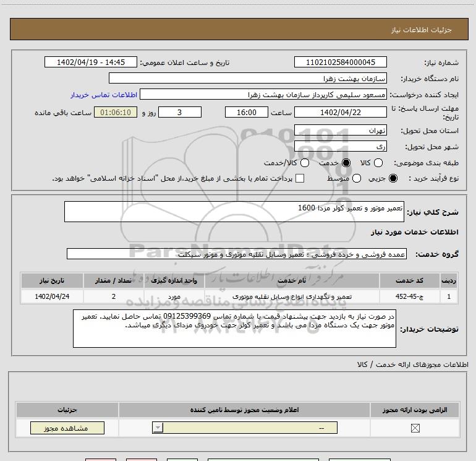Click the الزامی بودن ارائه مجوز header
Image resolution: width=476 pixels, height=461 pixels.
pos(415,410)
